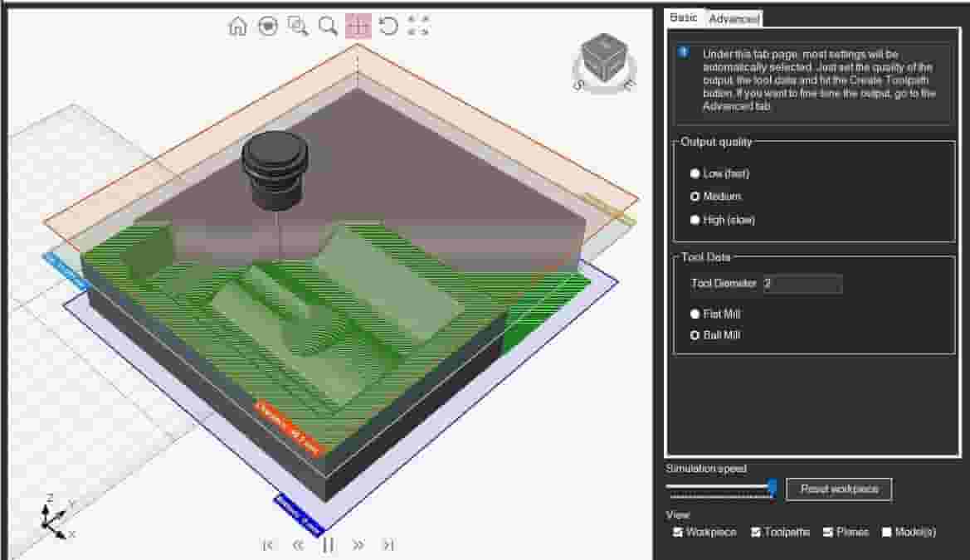
Task: Select the magnifier zoom tool
Action: click(326, 26)
